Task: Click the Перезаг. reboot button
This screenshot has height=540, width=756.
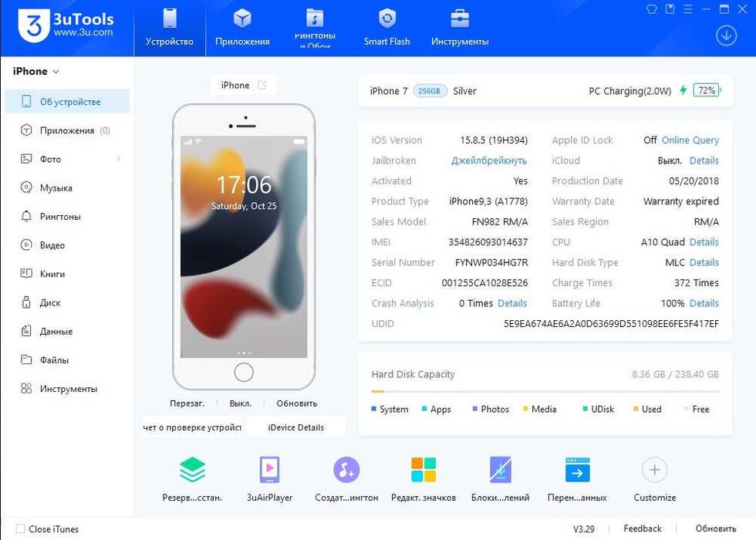Action: click(x=187, y=403)
